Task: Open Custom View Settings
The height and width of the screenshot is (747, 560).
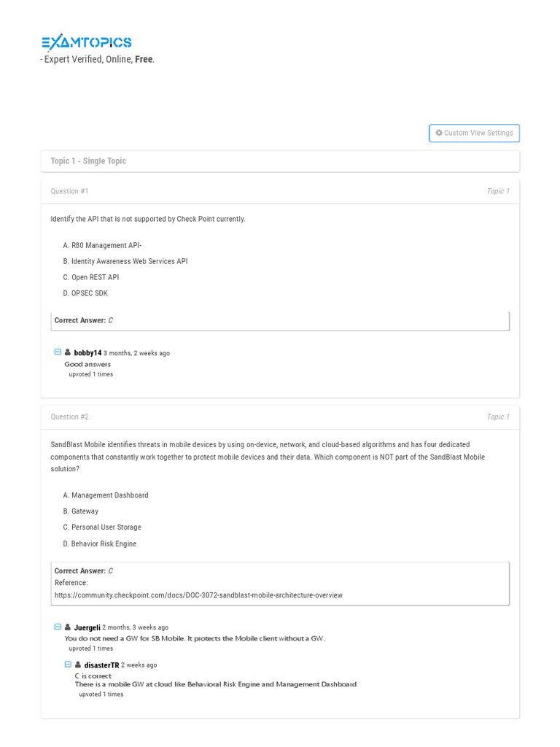Action: click(x=474, y=133)
